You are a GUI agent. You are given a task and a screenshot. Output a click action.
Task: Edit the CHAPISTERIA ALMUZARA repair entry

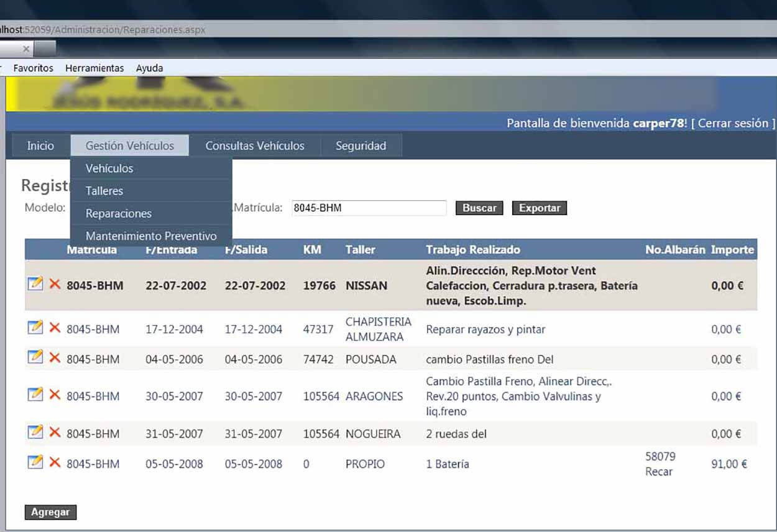tap(35, 328)
